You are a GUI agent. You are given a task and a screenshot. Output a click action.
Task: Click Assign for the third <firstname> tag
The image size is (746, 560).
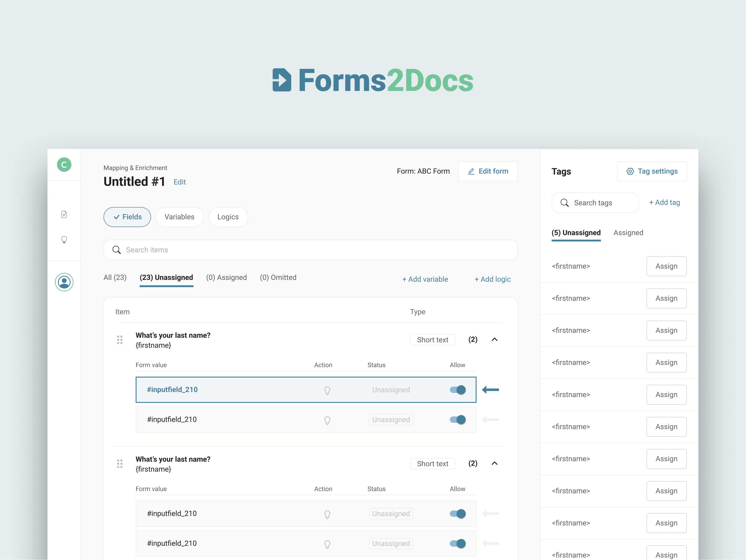tap(666, 330)
